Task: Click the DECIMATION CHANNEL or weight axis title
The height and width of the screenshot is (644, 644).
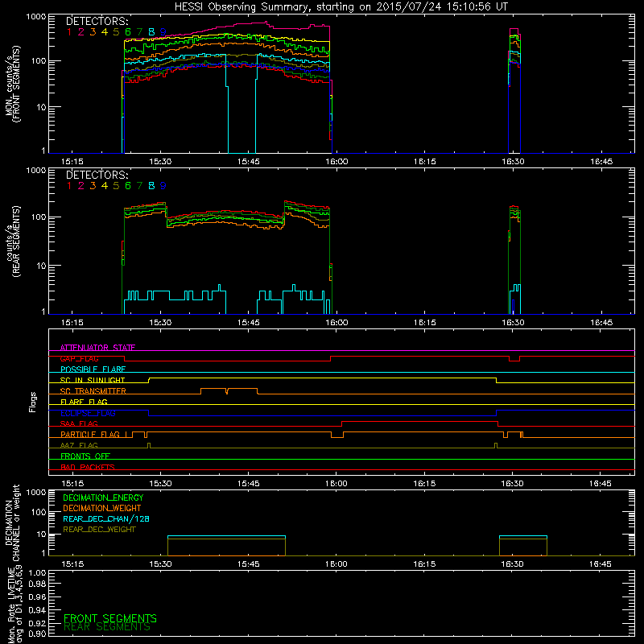Action: pos(12,522)
